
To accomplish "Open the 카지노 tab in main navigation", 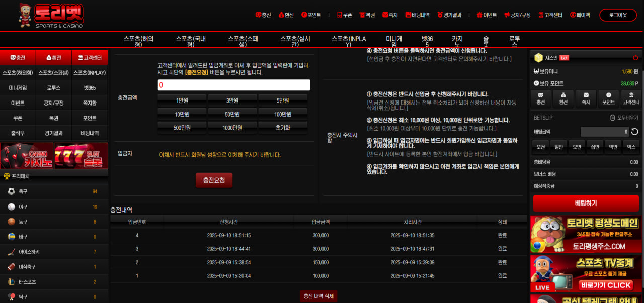I will tap(457, 41).
